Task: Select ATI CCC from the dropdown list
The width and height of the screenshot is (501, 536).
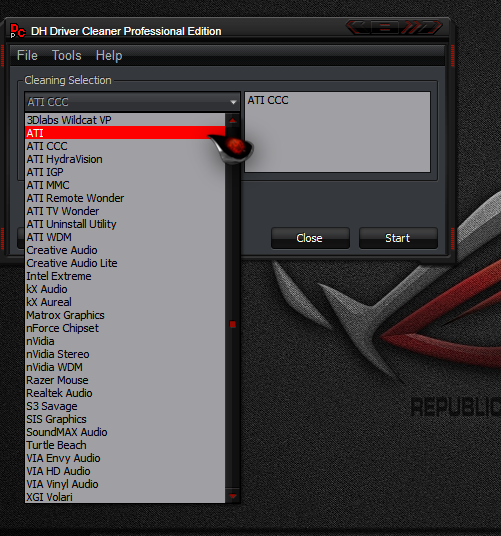Action: [125, 146]
